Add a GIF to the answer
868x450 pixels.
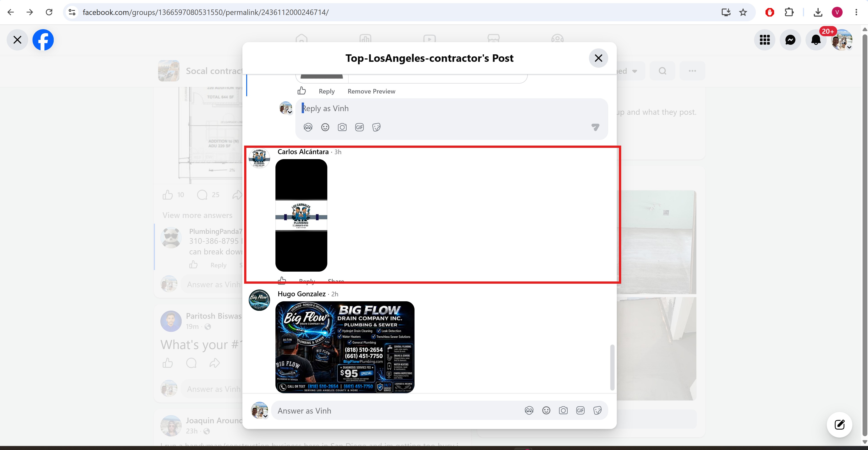click(x=580, y=411)
